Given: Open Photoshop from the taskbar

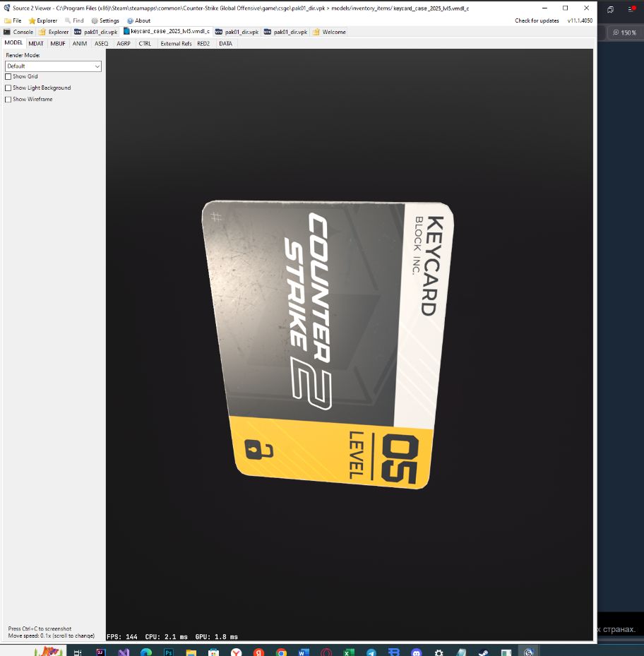Looking at the screenshot, I should (169, 652).
